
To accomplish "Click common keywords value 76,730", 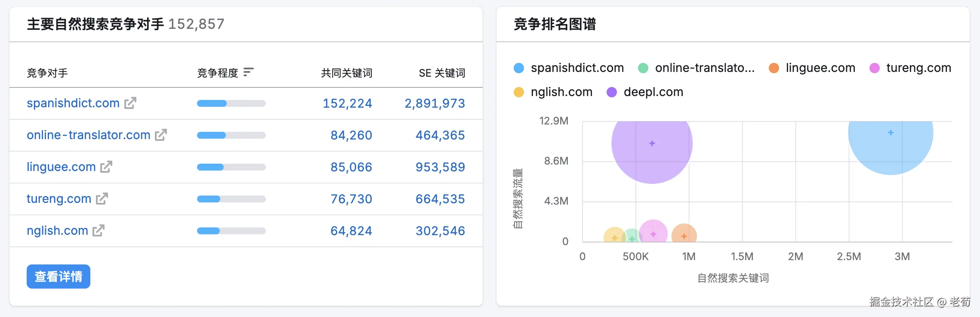I will click(351, 199).
